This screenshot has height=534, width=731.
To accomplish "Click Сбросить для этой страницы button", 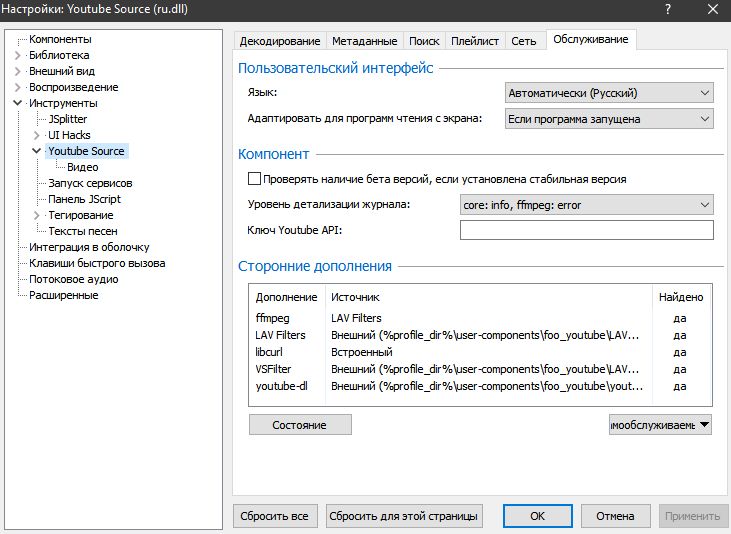I will tap(404, 516).
